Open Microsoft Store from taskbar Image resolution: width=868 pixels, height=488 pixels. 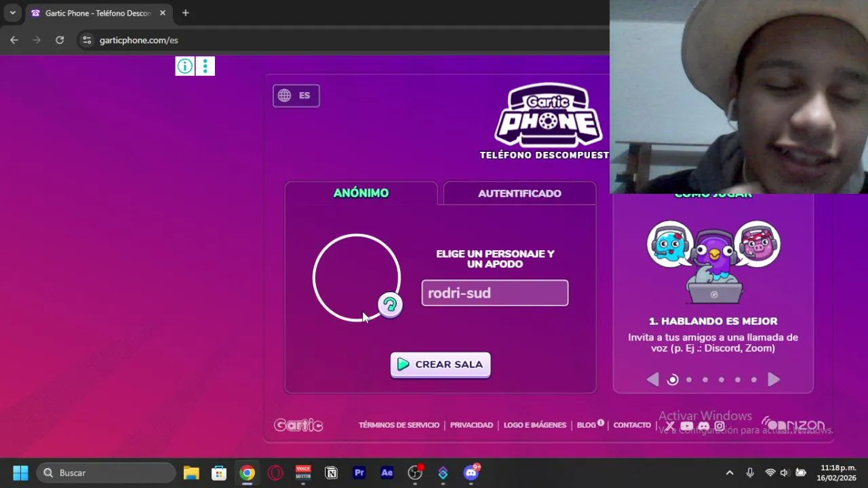[x=219, y=472]
